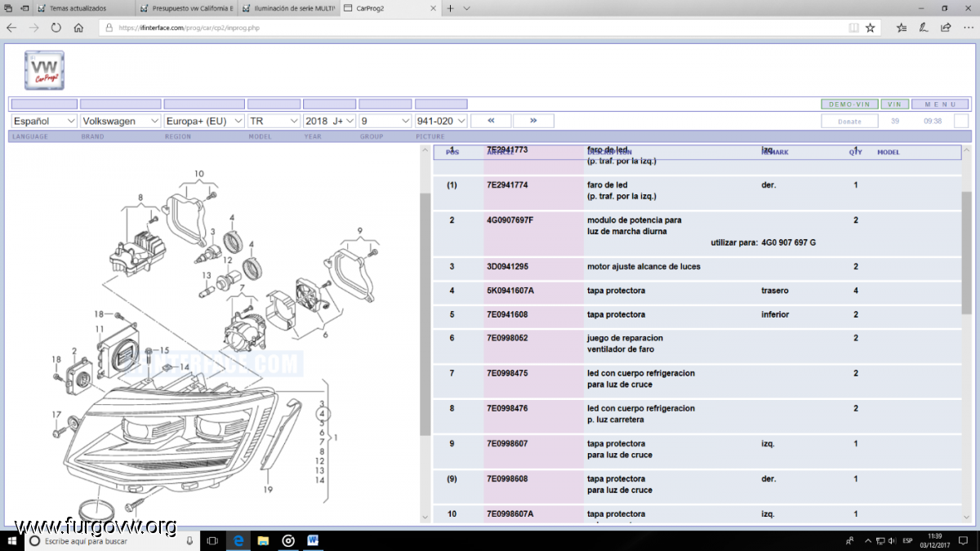Click part number 7E0998608
Viewport: 980px width, 551px height.
pos(507,479)
